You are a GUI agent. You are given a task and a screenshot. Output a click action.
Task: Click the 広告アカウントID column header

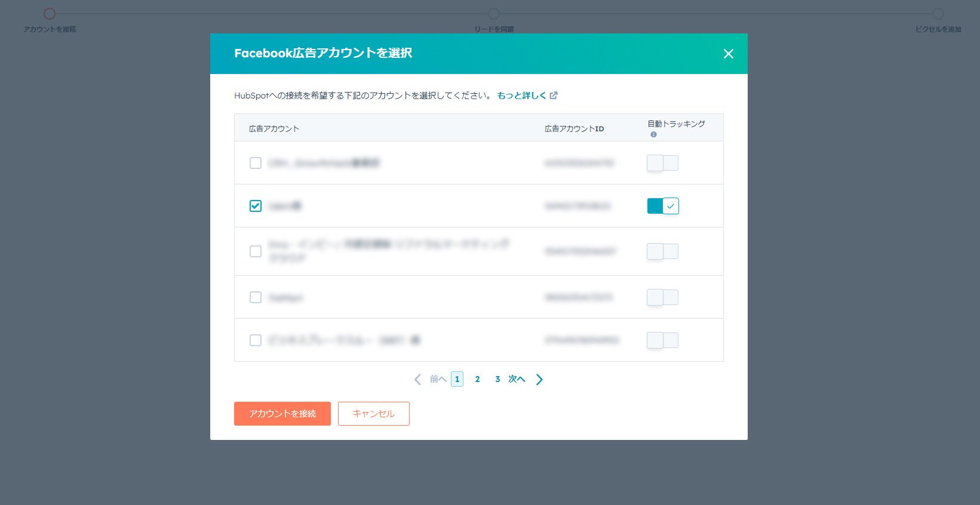pyautogui.click(x=575, y=129)
